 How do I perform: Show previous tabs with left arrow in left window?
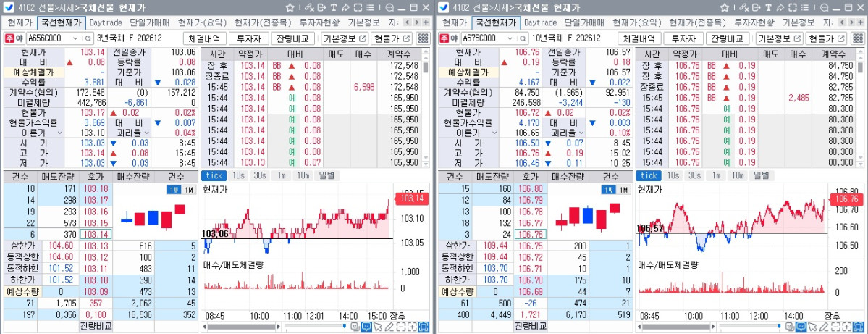(407, 22)
